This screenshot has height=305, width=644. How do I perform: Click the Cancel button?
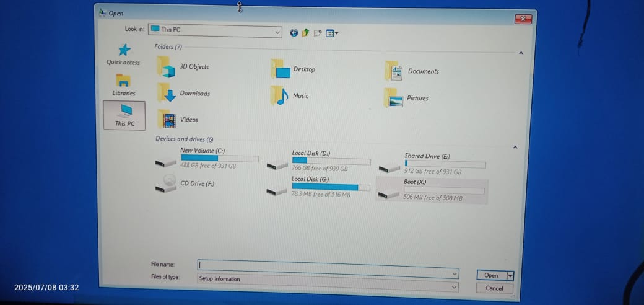click(x=494, y=288)
